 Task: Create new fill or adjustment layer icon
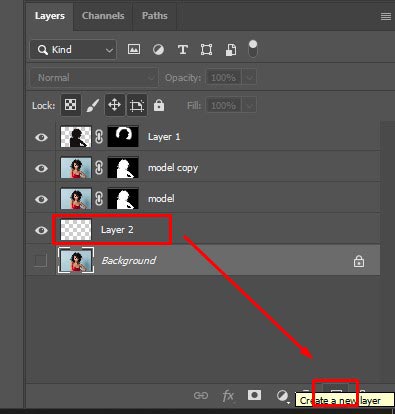282,396
